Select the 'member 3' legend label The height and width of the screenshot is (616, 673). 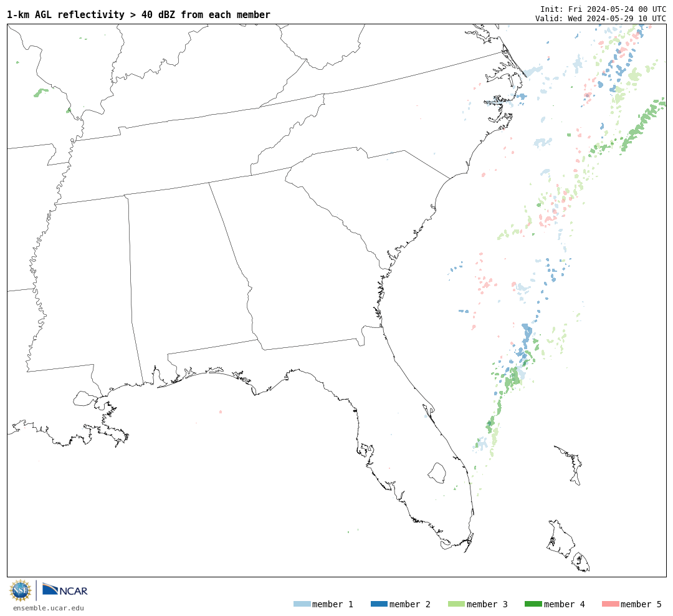pos(487,604)
